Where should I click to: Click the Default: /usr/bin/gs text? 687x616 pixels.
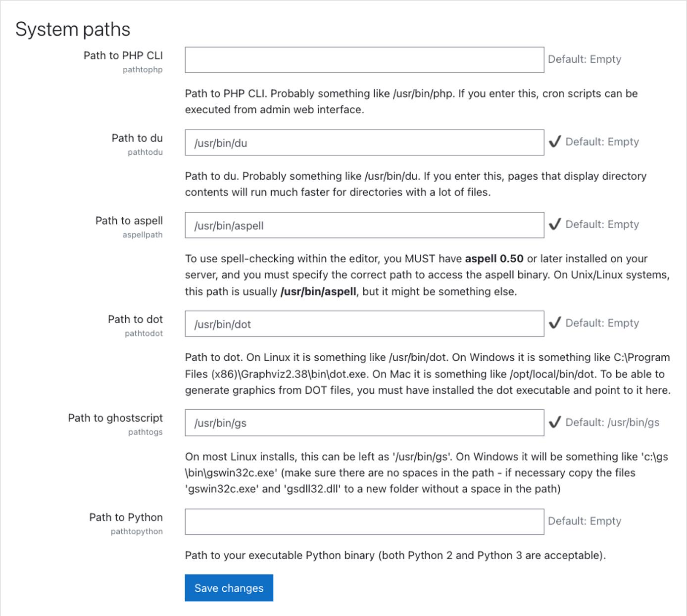coord(613,423)
